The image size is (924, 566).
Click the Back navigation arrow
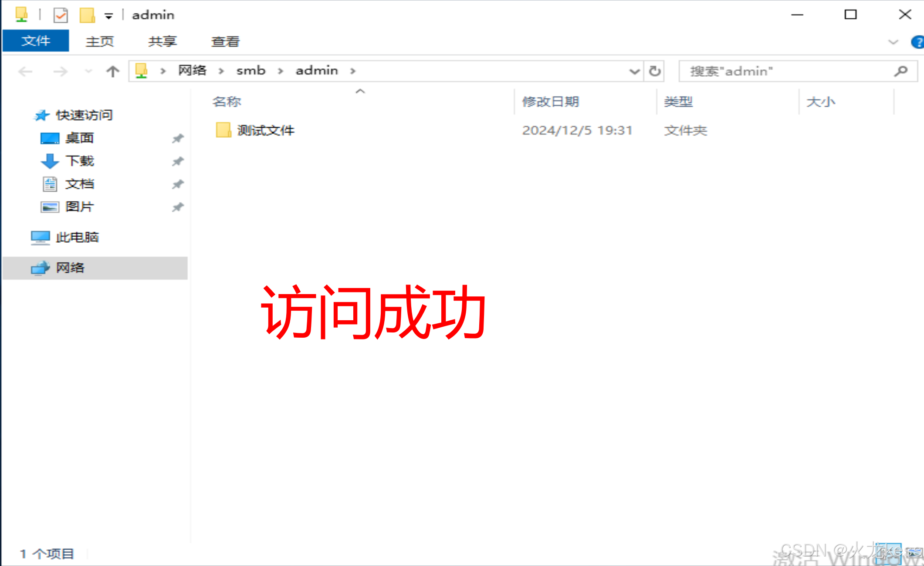point(25,71)
